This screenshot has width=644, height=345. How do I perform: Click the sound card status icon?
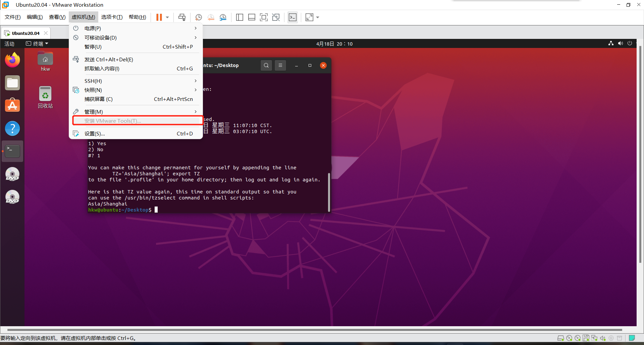tap(603, 338)
